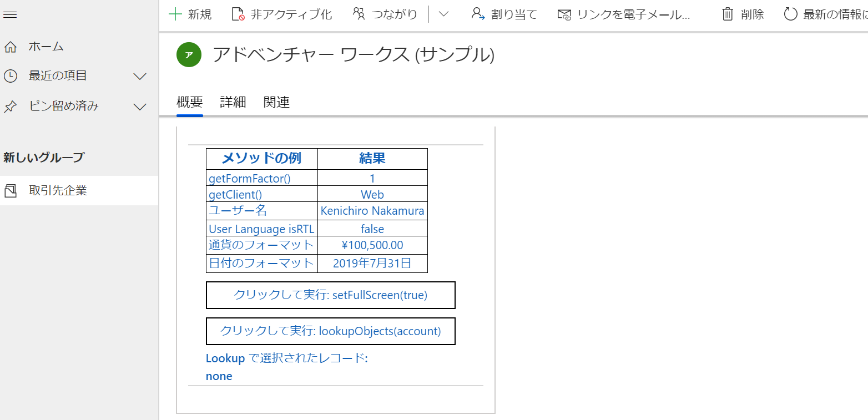This screenshot has width=868, height=420.
Task: Click the 削除 trash can icon
Action: (x=728, y=14)
